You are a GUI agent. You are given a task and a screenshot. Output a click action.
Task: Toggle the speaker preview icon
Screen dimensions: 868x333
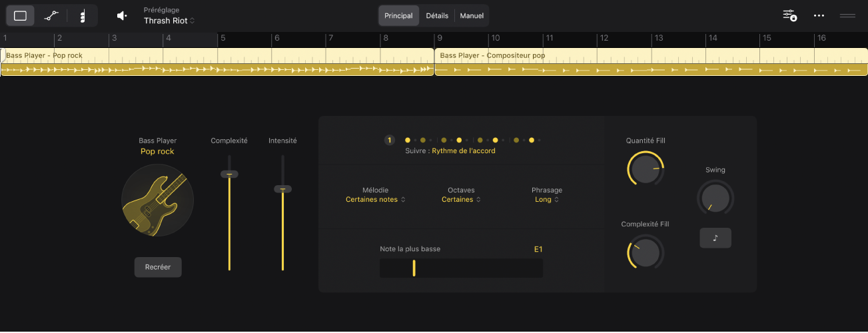click(122, 16)
